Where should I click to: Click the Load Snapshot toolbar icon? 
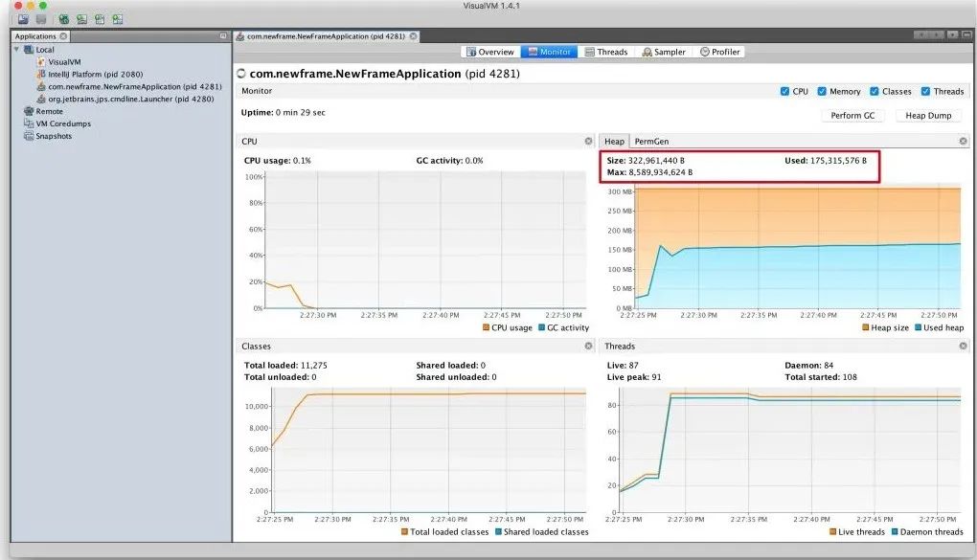(x=23, y=19)
